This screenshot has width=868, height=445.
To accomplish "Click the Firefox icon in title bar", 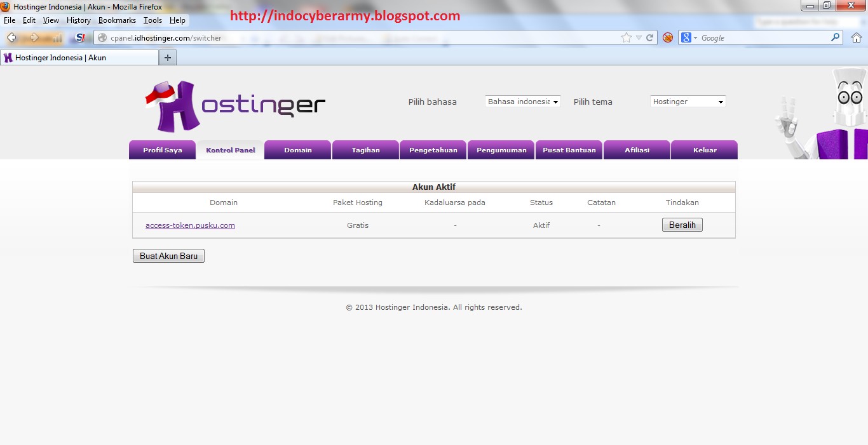I will point(6,7).
